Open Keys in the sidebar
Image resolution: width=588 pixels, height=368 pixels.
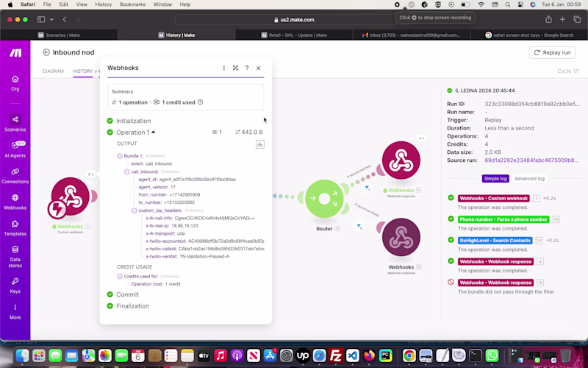(15, 286)
